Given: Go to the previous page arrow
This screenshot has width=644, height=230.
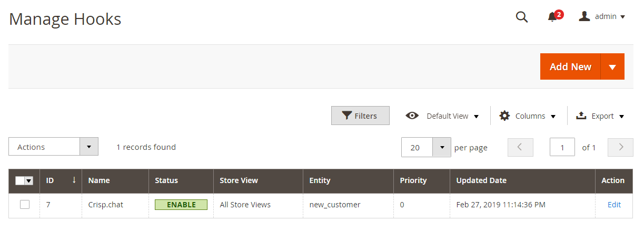Looking at the screenshot, I should [520, 147].
